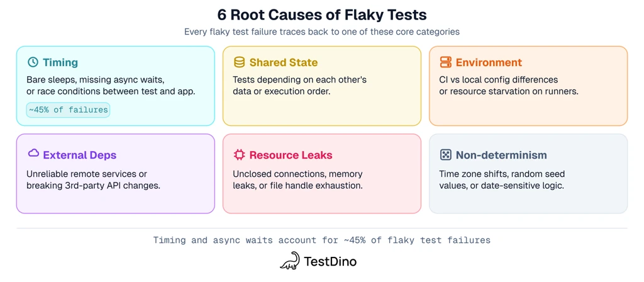This screenshot has width=644, height=282.
Task: Click the Environment card description text
Action: pyautogui.click(x=508, y=86)
